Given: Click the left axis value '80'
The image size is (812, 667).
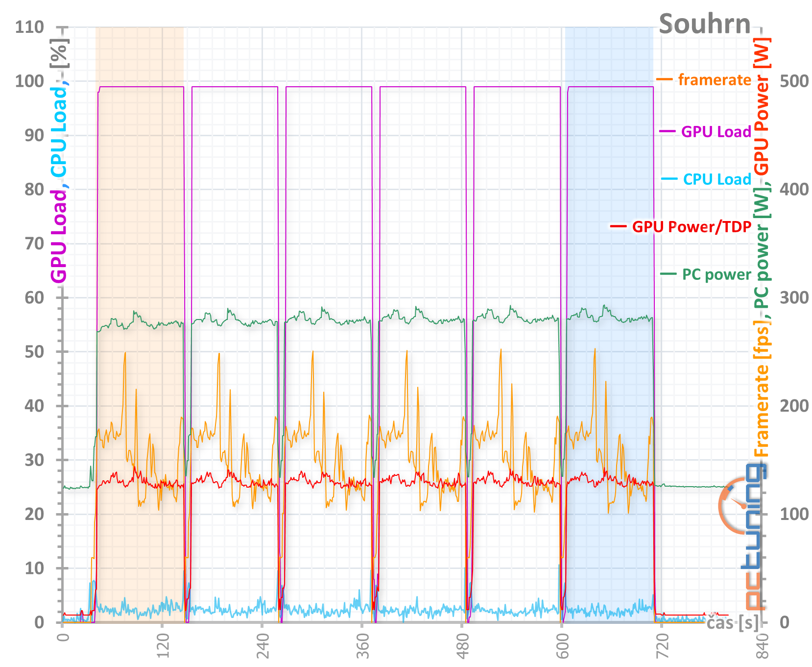Looking at the screenshot, I should pos(34,189).
